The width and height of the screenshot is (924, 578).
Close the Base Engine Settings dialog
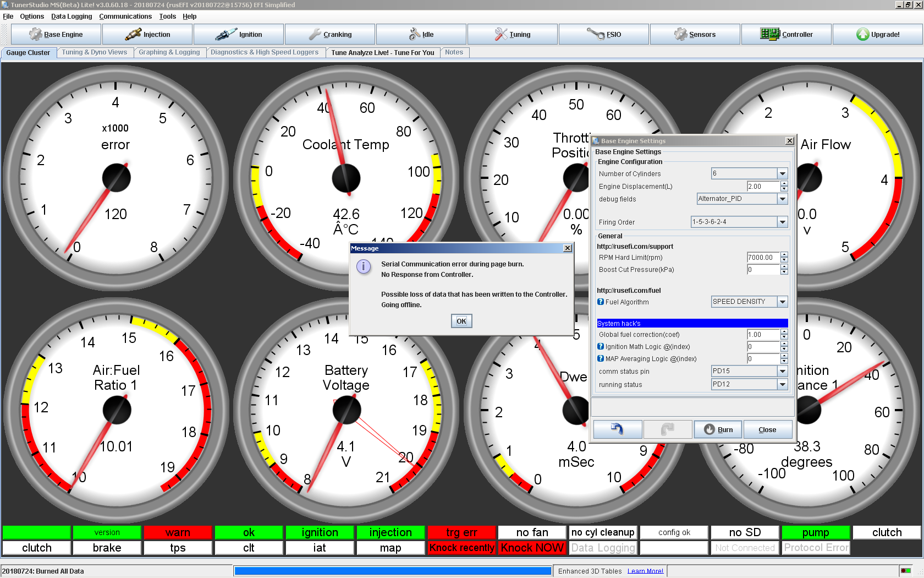coord(768,429)
